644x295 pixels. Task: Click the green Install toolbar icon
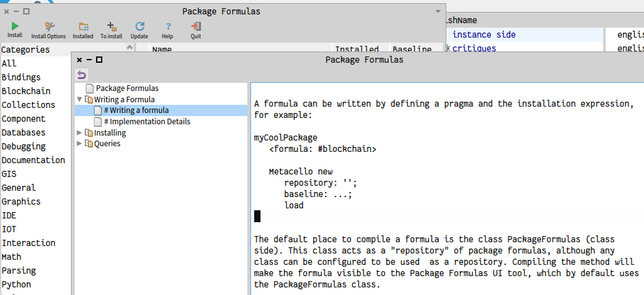14,27
